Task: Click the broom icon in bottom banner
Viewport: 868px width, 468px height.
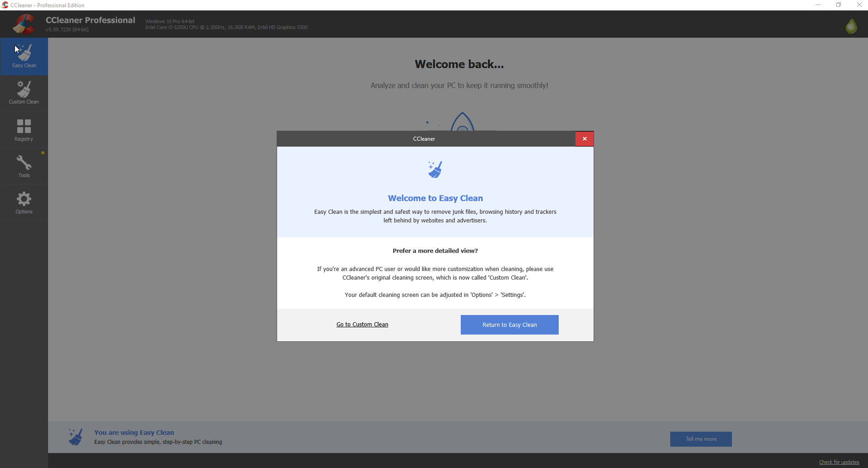Action: point(76,437)
